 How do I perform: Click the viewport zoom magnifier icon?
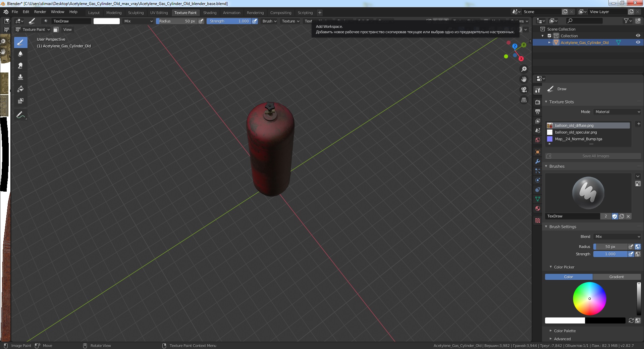pos(524,69)
